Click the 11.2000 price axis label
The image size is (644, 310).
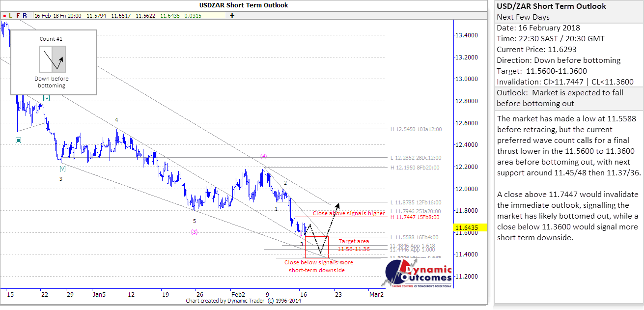pyautogui.click(x=466, y=277)
